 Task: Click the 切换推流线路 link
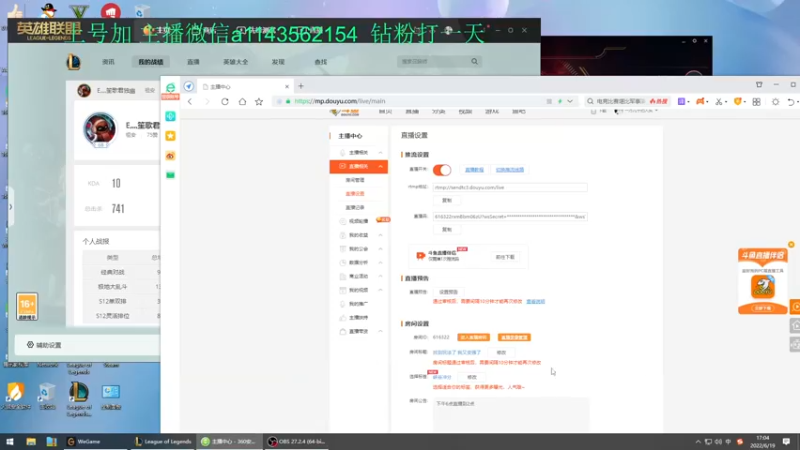coord(510,170)
